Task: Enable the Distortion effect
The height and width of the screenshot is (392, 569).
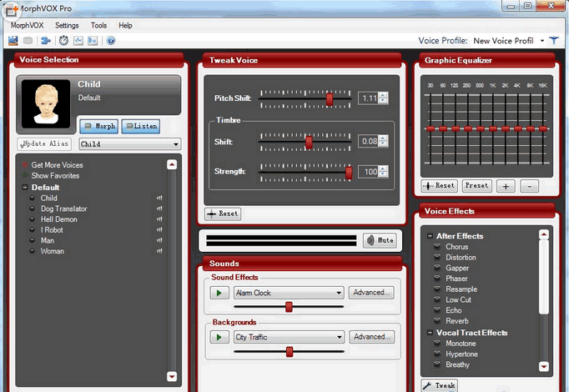Action: 438,258
